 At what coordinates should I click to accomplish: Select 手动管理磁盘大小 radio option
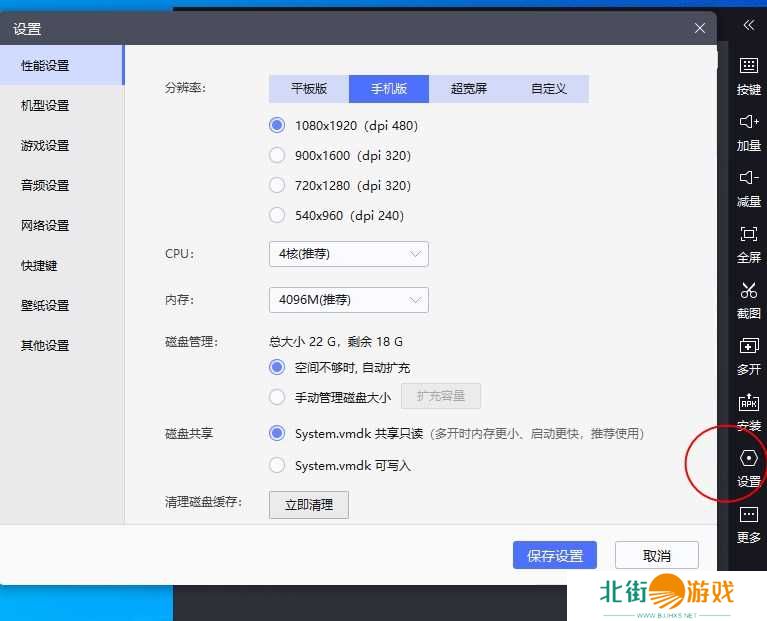tap(278, 397)
